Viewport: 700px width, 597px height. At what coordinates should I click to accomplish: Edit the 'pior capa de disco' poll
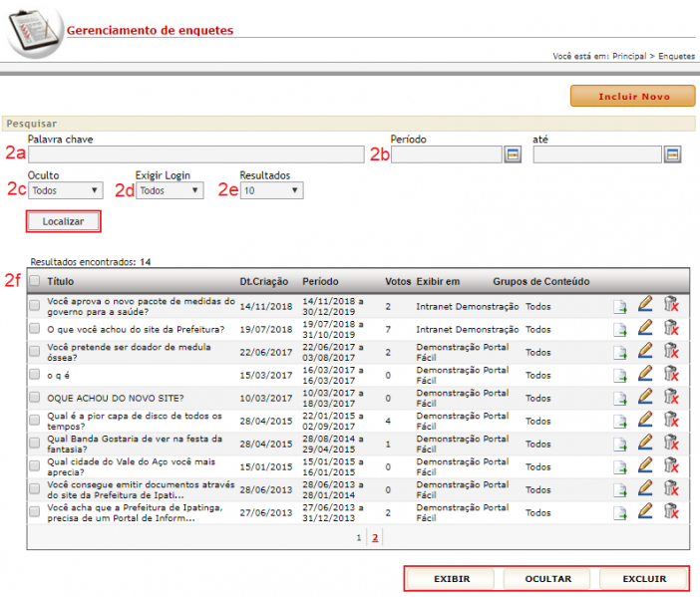point(645,419)
